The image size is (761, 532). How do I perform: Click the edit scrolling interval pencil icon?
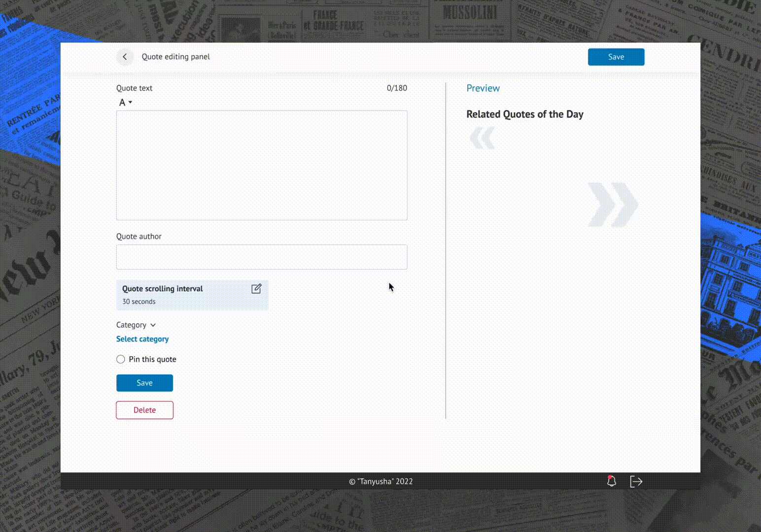[x=256, y=289]
